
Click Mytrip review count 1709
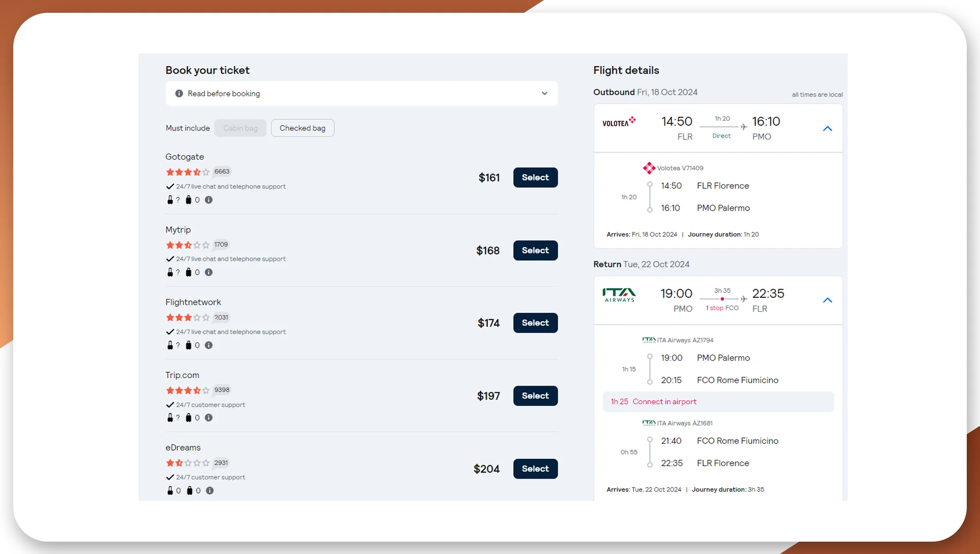coord(221,244)
